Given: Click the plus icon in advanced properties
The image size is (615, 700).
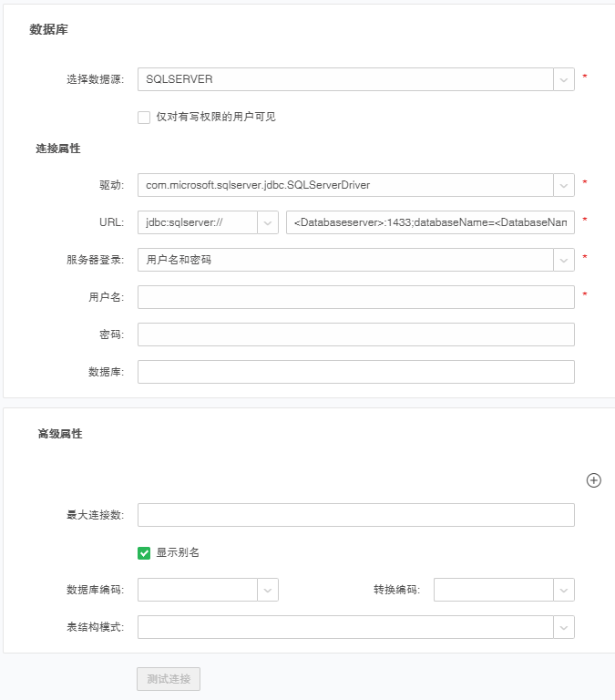Looking at the screenshot, I should pos(593,480).
